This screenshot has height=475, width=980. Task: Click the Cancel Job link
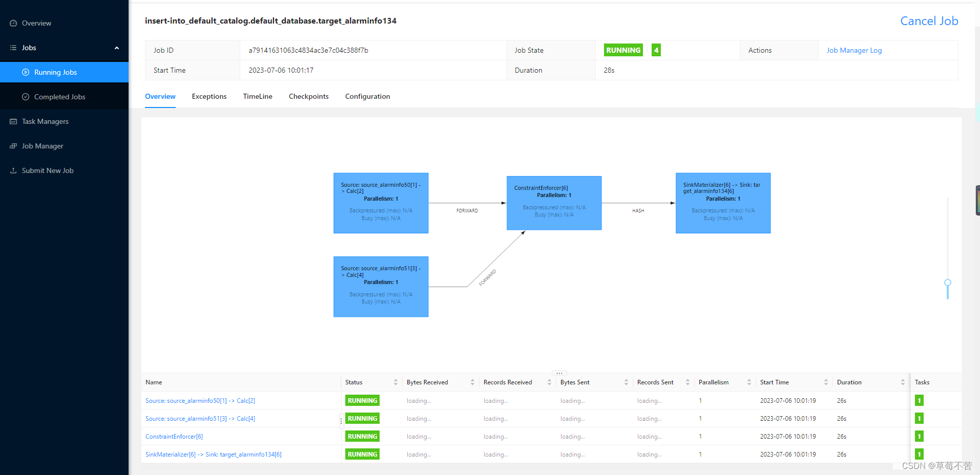pyautogui.click(x=929, y=21)
